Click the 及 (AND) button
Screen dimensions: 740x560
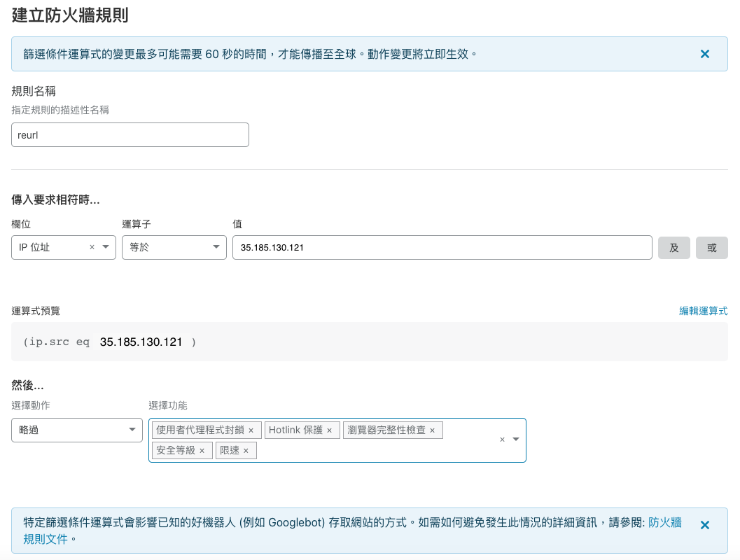674,248
